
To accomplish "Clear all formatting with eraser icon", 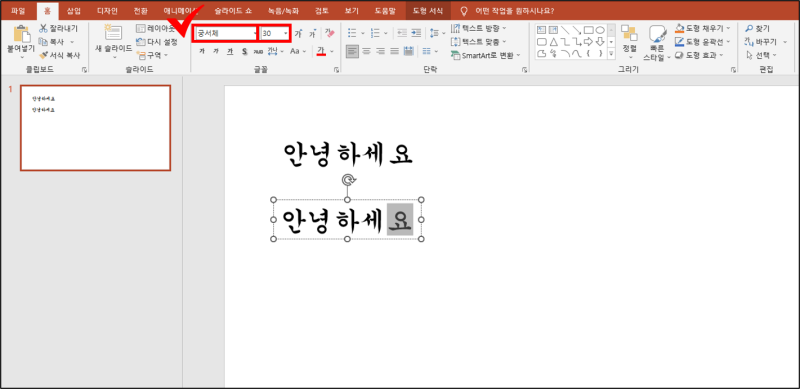I will [x=330, y=33].
